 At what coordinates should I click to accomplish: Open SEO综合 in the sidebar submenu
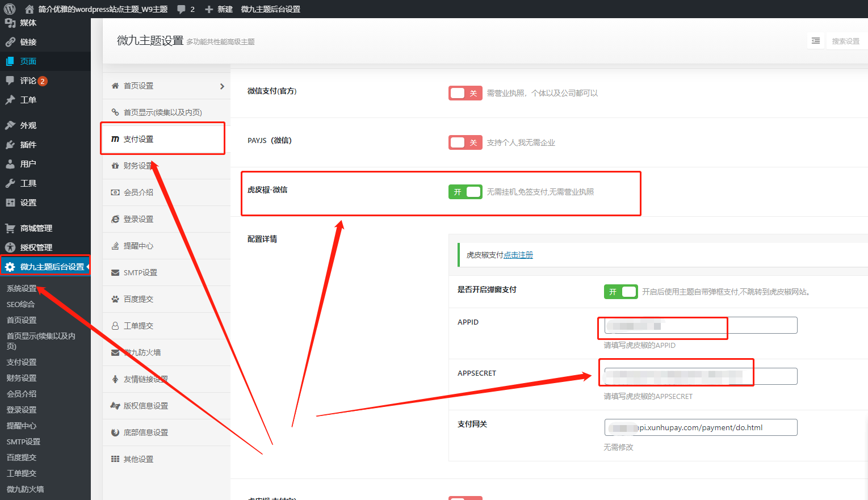click(x=20, y=304)
